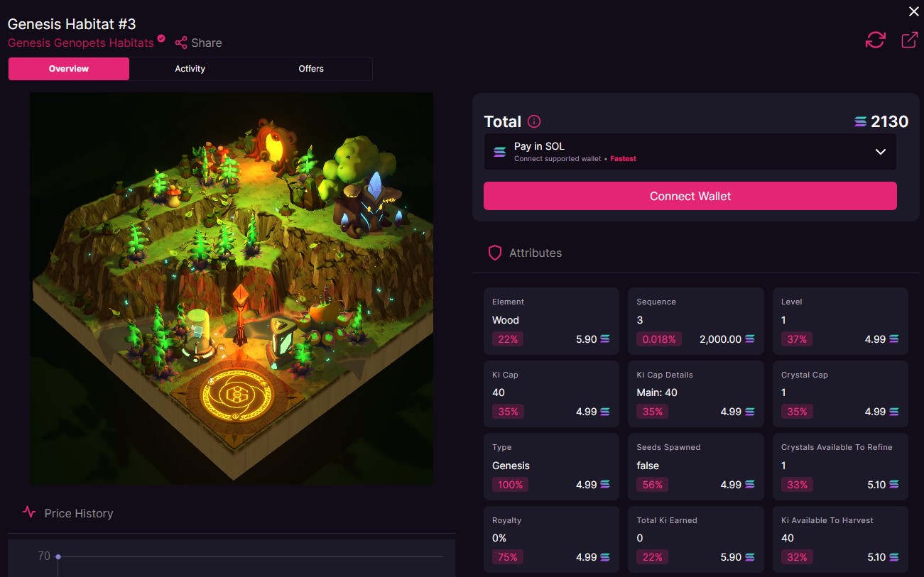Click the Genesis Habitat NFT image

232,288
